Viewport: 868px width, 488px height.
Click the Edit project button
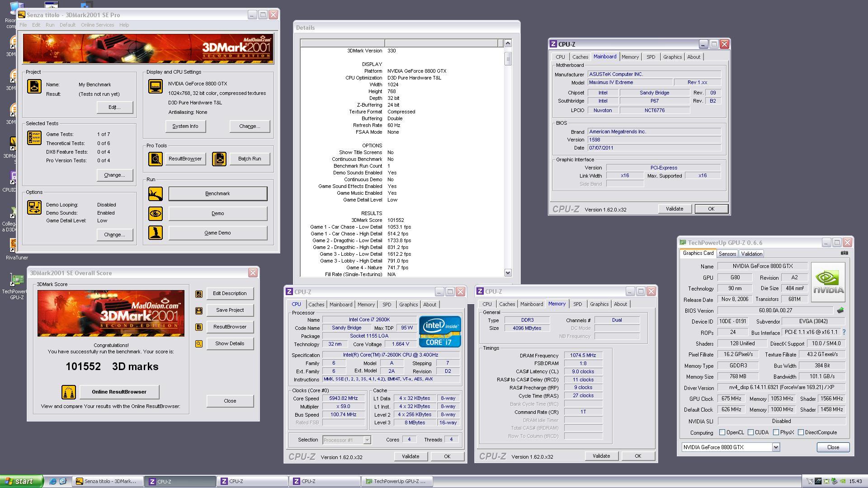(x=114, y=108)
